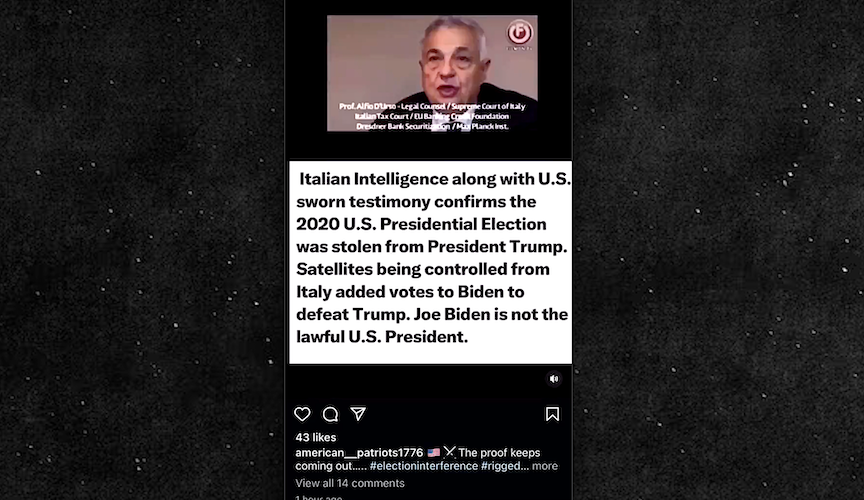
Task: Click the Prof. Alfio D'Urso caption overlay
Action: point(432,116)
